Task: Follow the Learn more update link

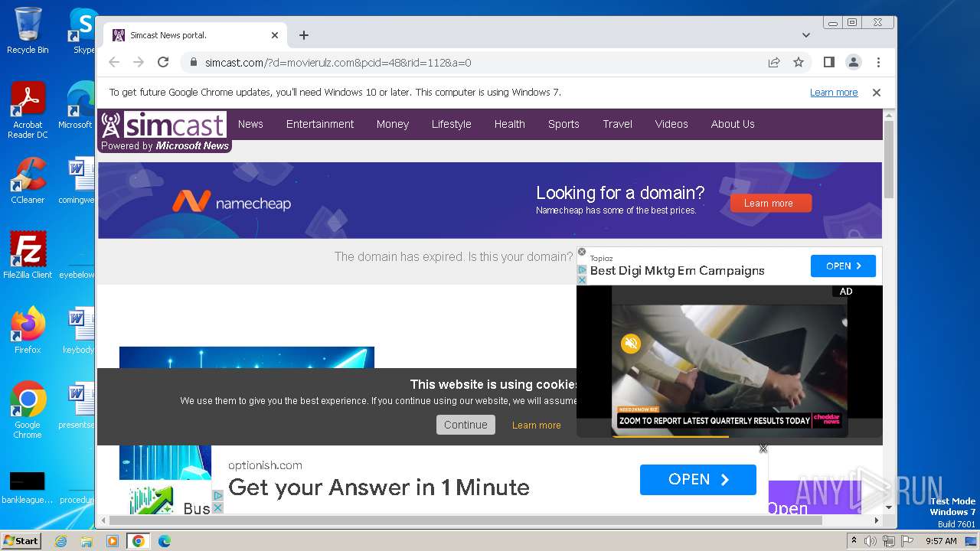Action: 834,93
